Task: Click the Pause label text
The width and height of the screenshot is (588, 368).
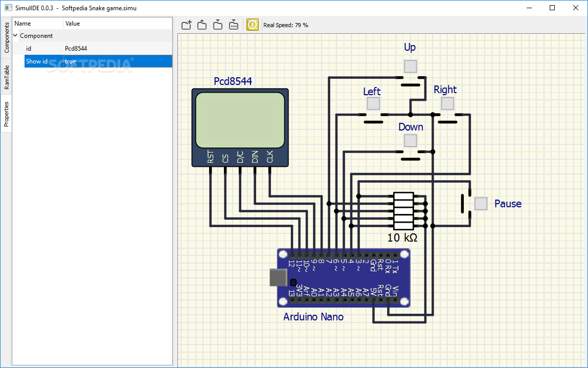Action: 508,204
